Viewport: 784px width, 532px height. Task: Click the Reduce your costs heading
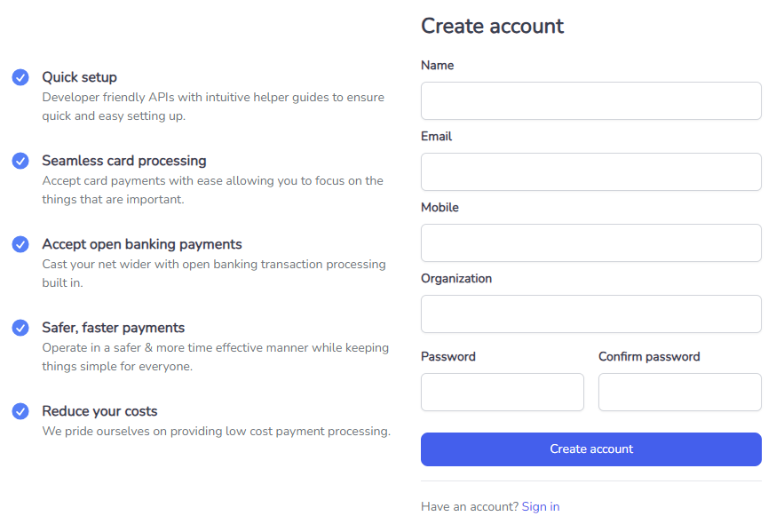[100, 411]
